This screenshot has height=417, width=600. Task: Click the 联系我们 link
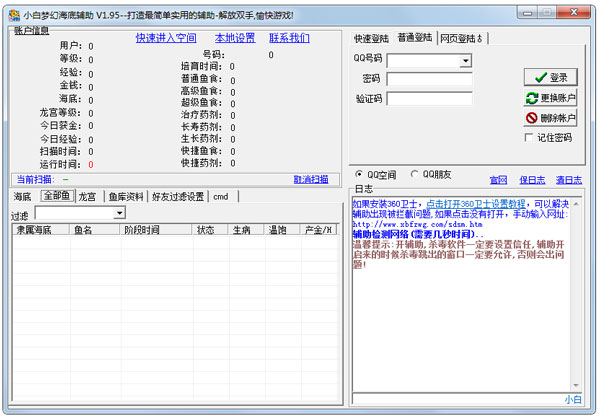pos(289,38)
